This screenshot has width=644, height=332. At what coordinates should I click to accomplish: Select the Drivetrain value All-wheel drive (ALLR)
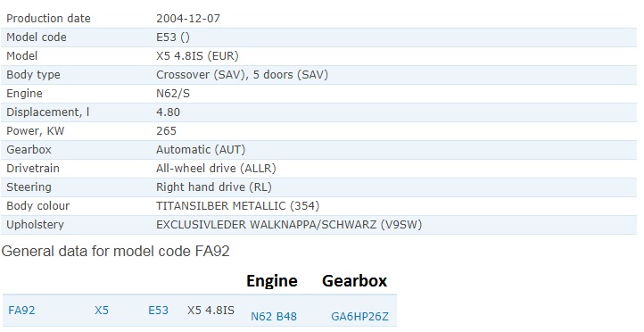pyautogui.click(x=216, y=169)
